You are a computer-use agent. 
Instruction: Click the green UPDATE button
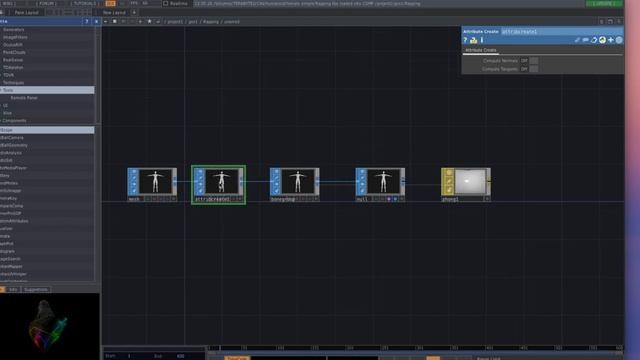(604, 3)
